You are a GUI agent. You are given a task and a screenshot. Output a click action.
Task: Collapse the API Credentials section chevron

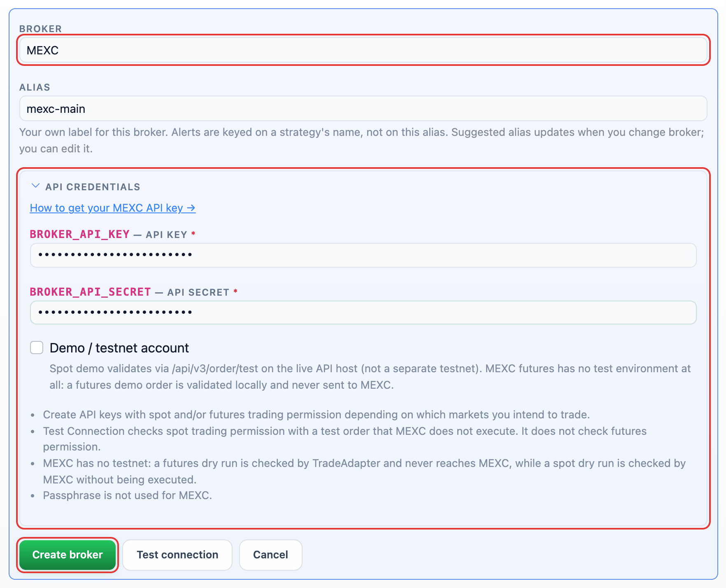tap(36, 186)
